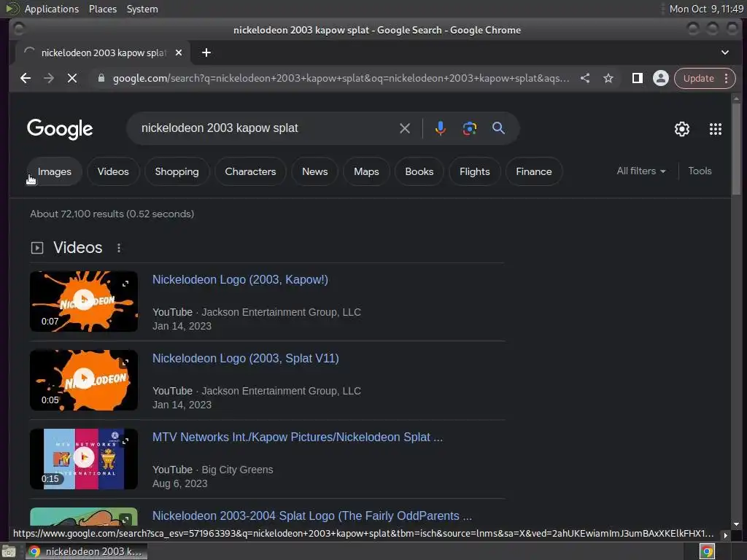The height and width of the screenshot is (560, 747).
Task: Open the Videos section three-dot menu
Action: [x=119, y=248]
